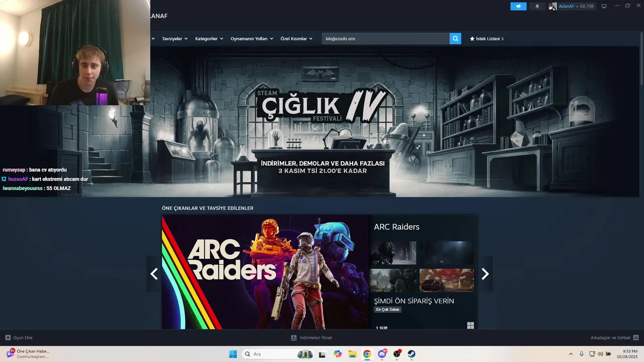Switch to Steam on the taskbar

412,354
